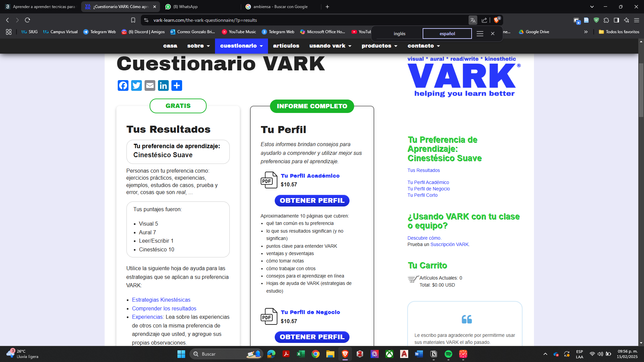644x362 pixels.
Task: Open a new browser tab
Action: (327, 7)
